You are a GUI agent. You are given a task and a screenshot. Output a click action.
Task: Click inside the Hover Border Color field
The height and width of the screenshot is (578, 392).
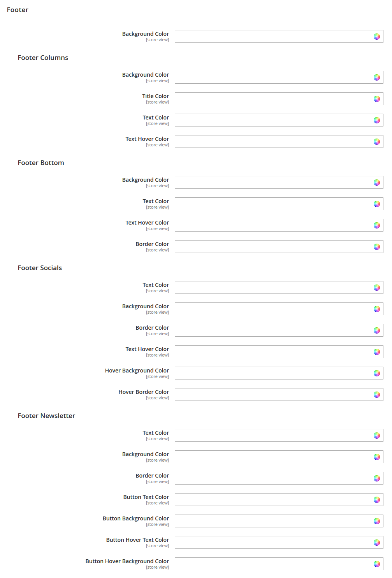(x=272, y=394)
